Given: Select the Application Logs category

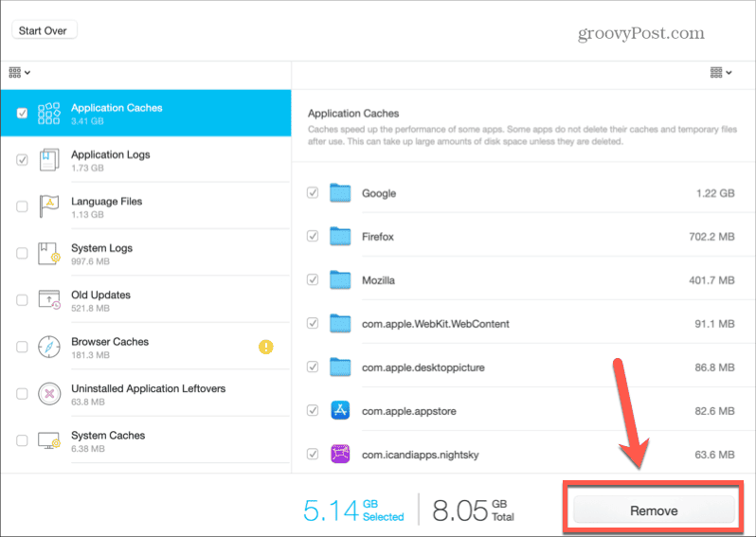Looking at the screenshot, I should (146, 159).
